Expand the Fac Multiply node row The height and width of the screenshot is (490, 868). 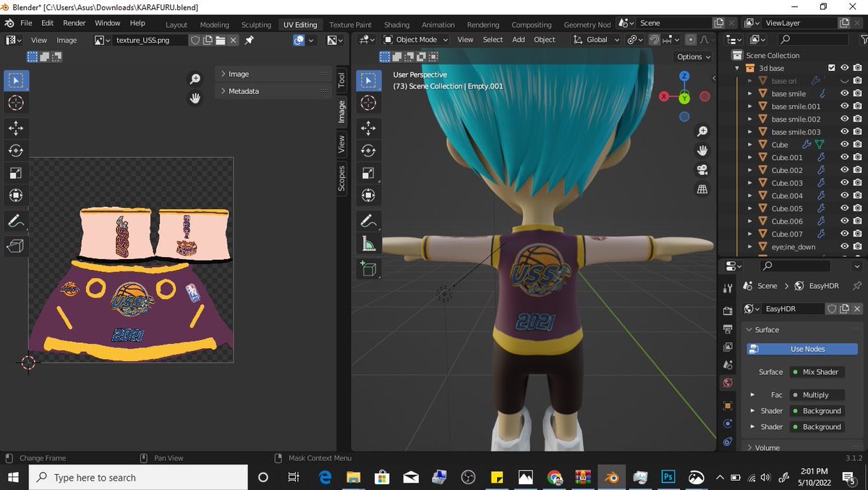pos(752,395)
